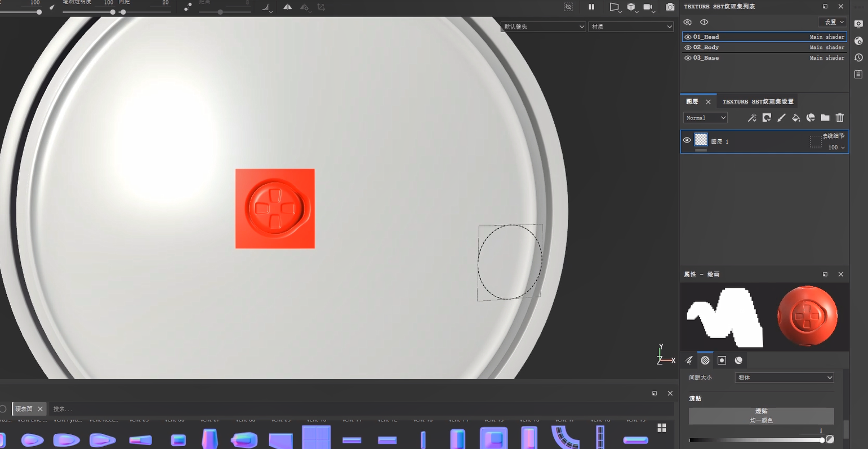The width and height of the screenshot is (868, 449).
Task: Open the add effect magic wand icon
Action: pyautogui.click(x=752, y=117)
